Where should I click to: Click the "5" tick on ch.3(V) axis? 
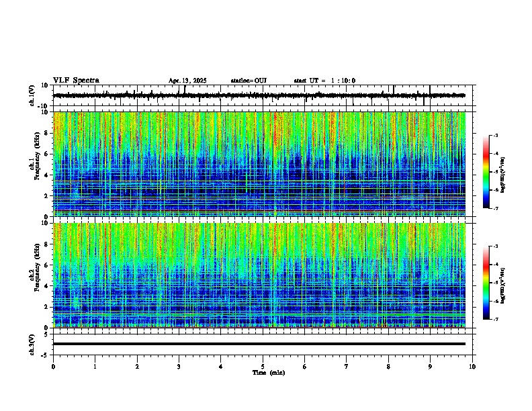click(46, 334)
